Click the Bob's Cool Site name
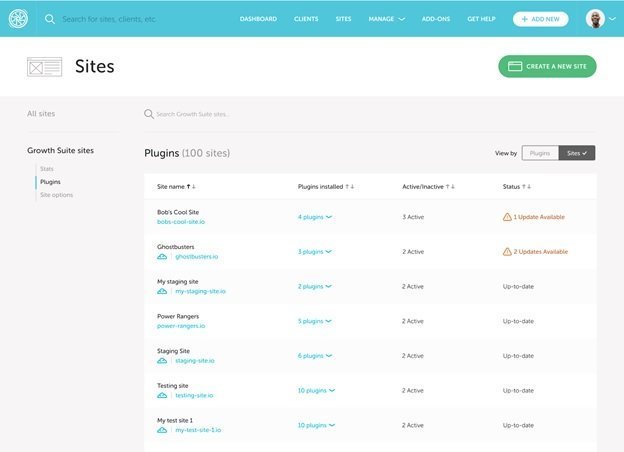The width and height of the screenshot is (624, 452). 178,212
